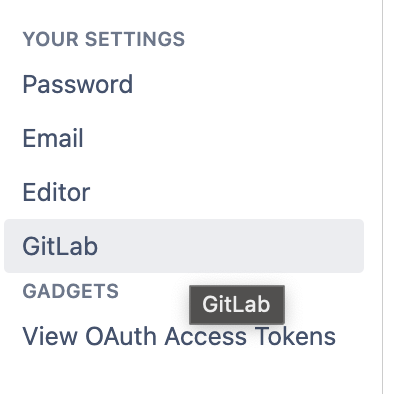Screen dimensions: 400x394
Task: Click the YOUR SETTINGS section heading
Action: pyautogui.click(x=104, y=39)
